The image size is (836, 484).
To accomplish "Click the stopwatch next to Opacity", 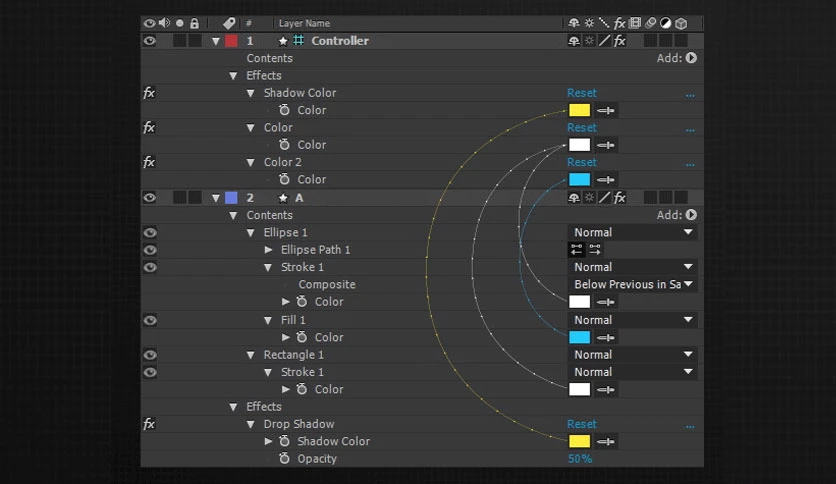I will [x=284, y=458].
